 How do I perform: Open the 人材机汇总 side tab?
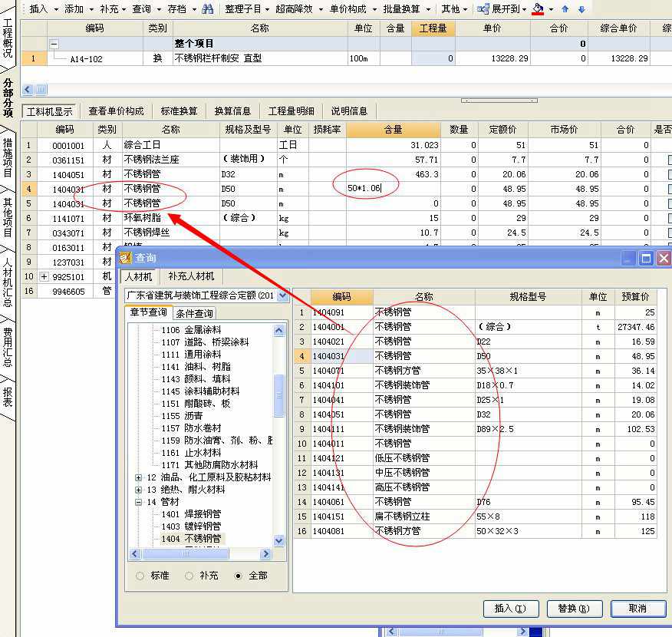[8, 282]
